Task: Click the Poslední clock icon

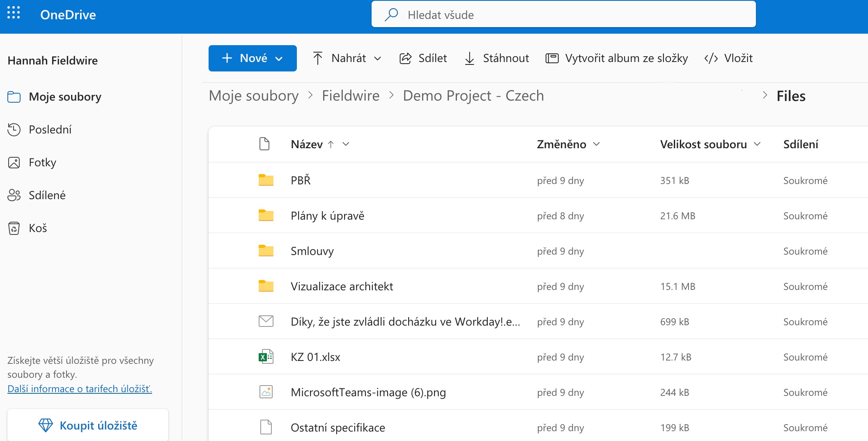Action: click(14, 129)
